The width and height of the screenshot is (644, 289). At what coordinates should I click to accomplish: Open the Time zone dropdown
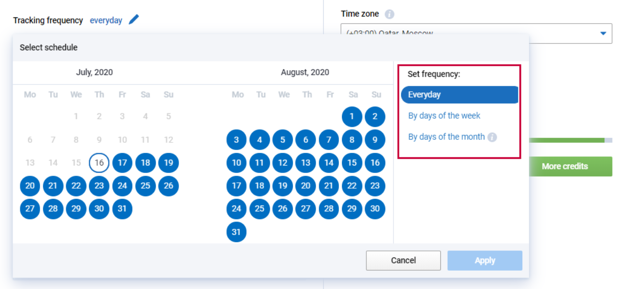click(603, 33)
